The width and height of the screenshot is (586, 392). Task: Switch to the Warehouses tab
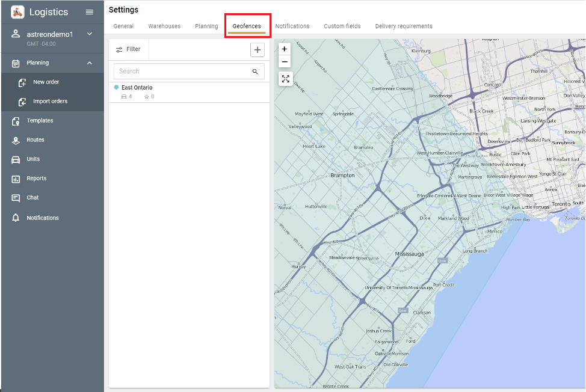[164, 26]
